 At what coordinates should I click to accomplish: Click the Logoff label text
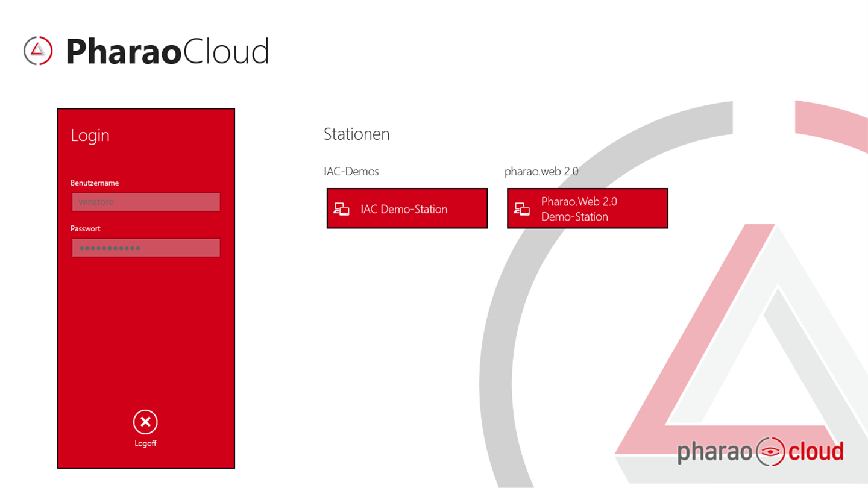click(x=145, y=443)
